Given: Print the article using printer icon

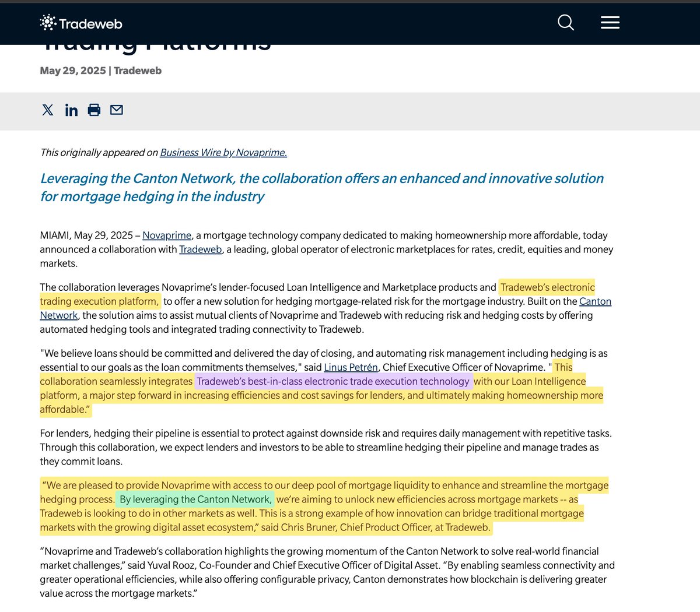Looking at the screenshot, I should [94, 110].
